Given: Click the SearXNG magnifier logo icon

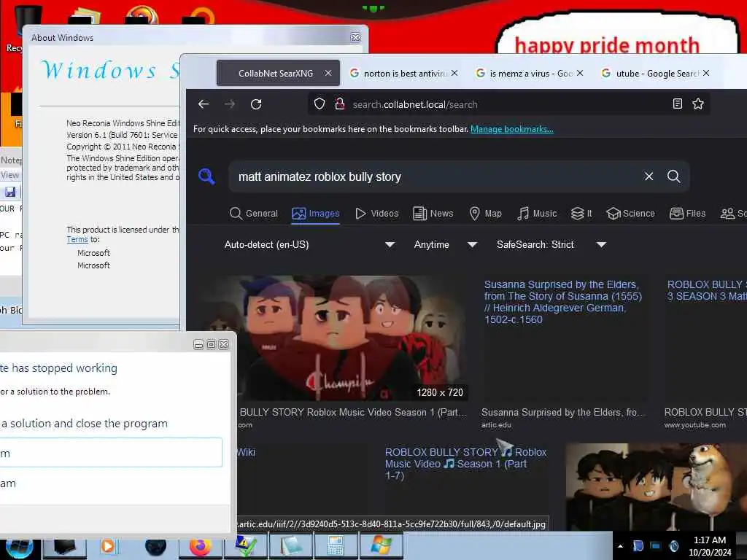Looking at the screenshot, I should click(206, 176).
